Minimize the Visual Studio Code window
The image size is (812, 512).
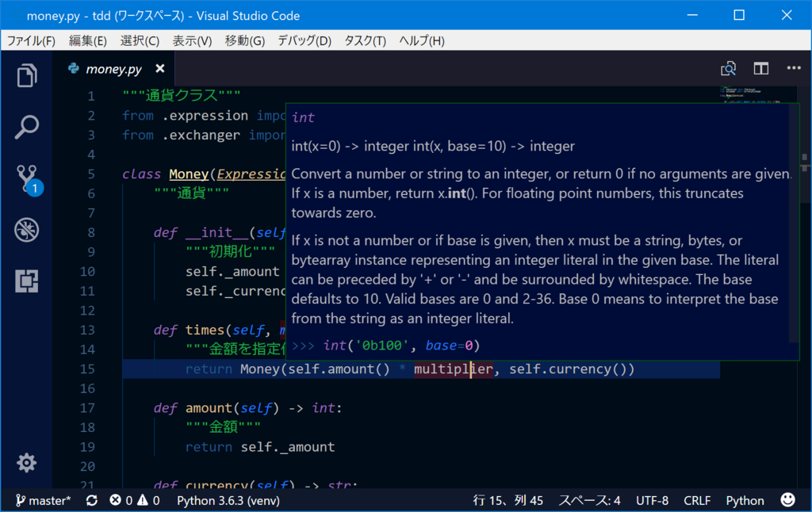[691, 15]
